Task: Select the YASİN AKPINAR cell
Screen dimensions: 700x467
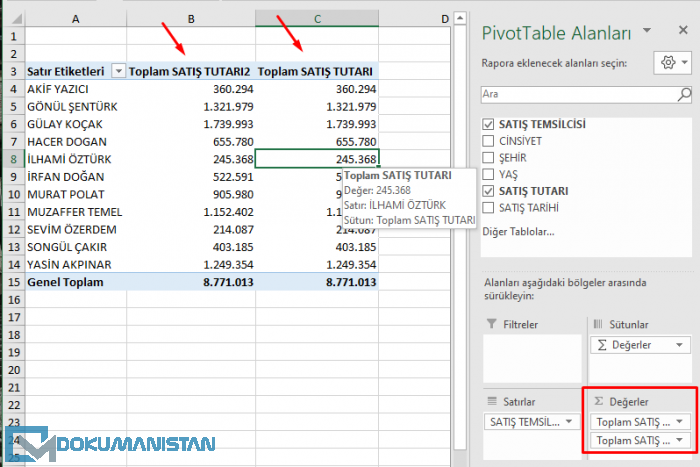Action: pyautogui.click(x=76, y=264)
